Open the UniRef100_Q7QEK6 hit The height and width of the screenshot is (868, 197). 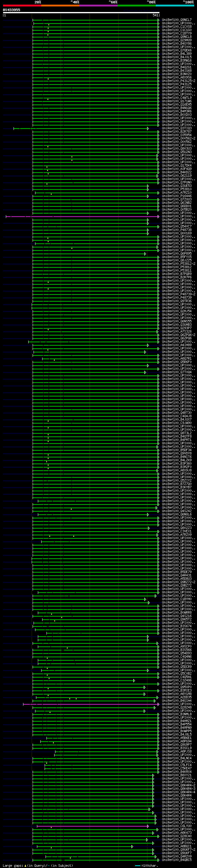tap(176, 50)
